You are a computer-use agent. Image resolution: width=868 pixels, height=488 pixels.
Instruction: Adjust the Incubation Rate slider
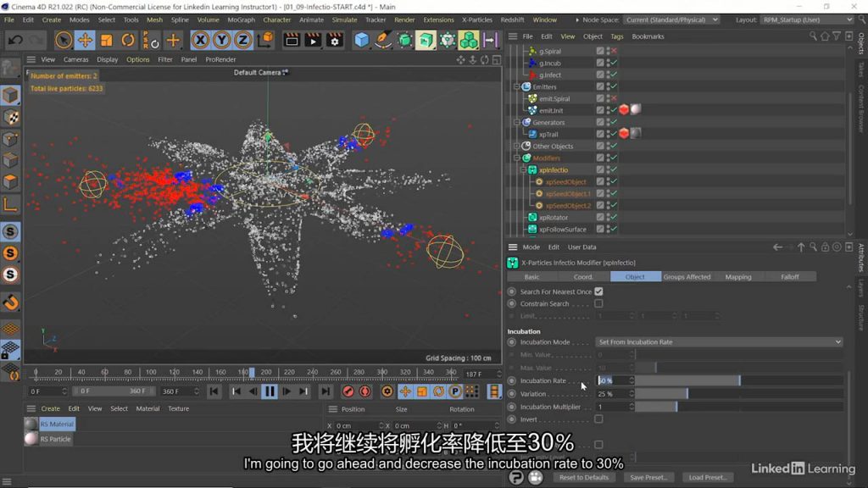pyautogui.click(x=739, y=380)
